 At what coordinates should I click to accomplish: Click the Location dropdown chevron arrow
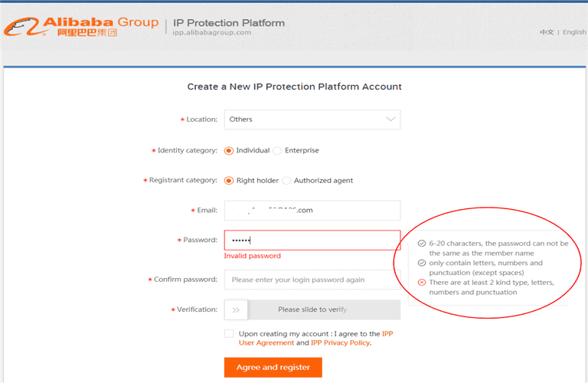pos(390,119)
